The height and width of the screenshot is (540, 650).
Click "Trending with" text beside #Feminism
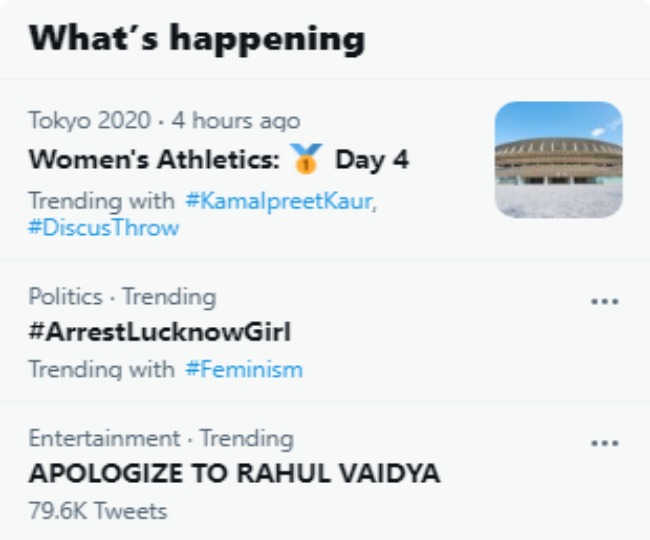coord(101,370)
